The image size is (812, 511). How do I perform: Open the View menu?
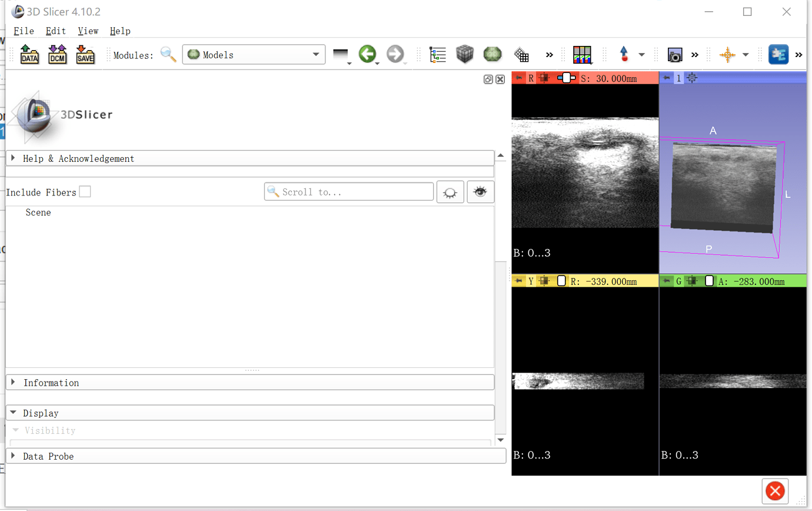[88, 31]
